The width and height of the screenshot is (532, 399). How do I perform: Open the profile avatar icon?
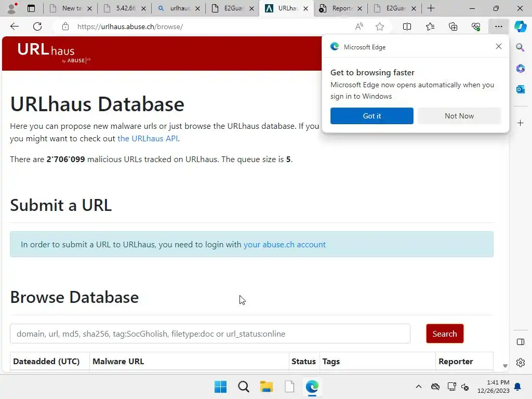(12, 8)
